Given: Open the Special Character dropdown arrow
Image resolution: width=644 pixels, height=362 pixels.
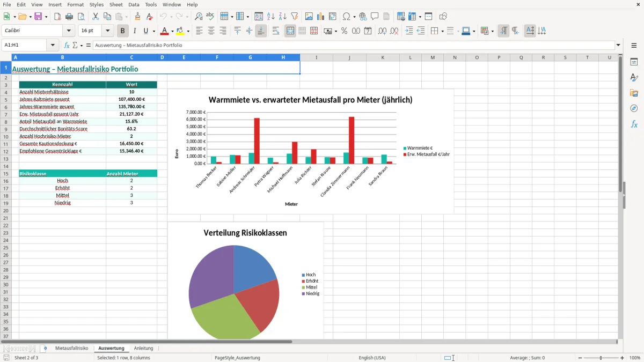Looking at the screenshot, I should point(355,17).
